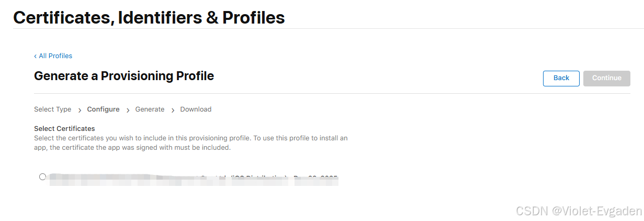
Task: Click the blurred certificate name in the row
Action: click(x=126, y=179)
